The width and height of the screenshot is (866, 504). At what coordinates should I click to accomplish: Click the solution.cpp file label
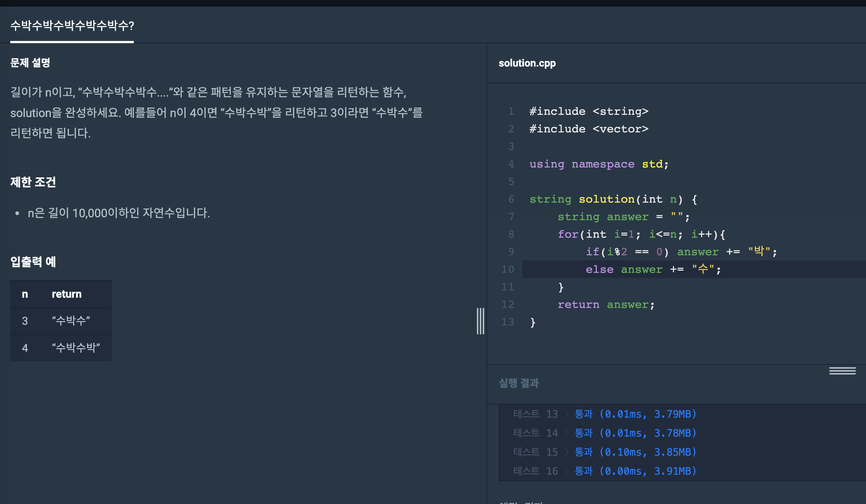(x=527, y=63)
